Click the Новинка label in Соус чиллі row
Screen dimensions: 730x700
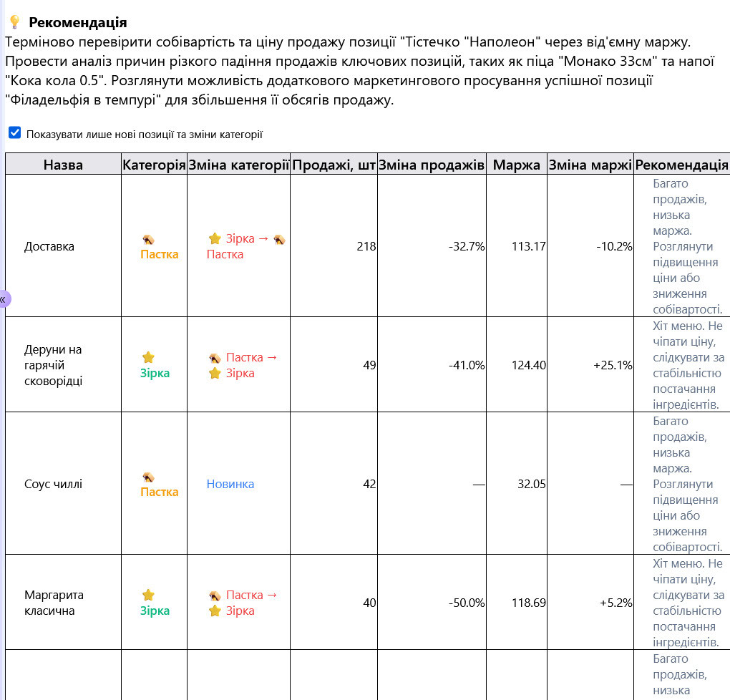230,484
